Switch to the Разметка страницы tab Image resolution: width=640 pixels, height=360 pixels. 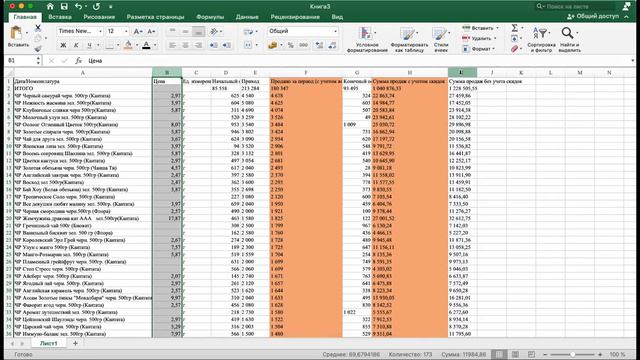point(156,17)
